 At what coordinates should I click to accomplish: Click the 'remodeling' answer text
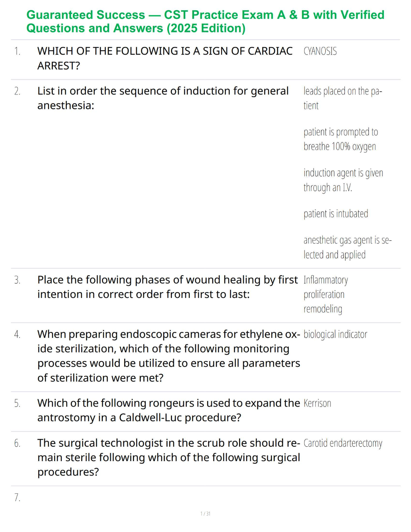pos(323,309)
